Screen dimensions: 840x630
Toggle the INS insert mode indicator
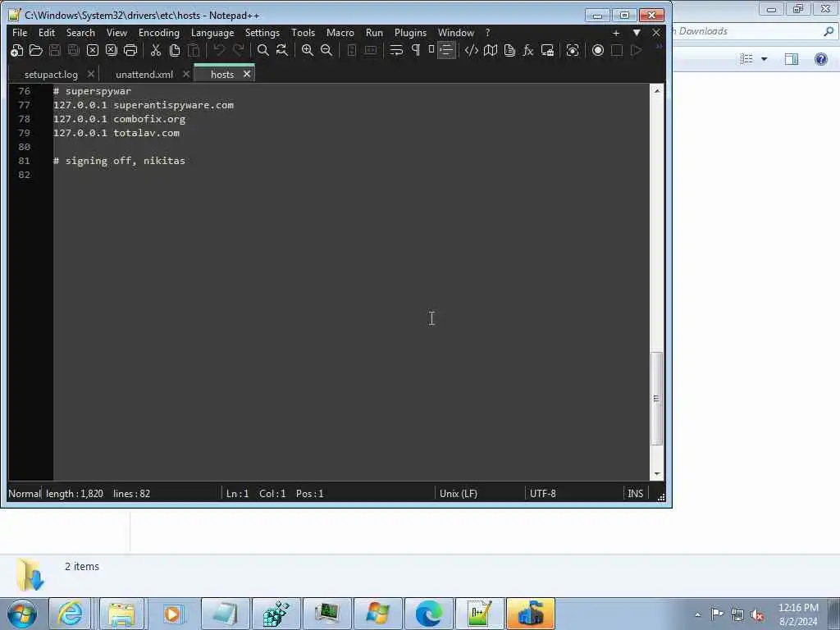(636, 493)
